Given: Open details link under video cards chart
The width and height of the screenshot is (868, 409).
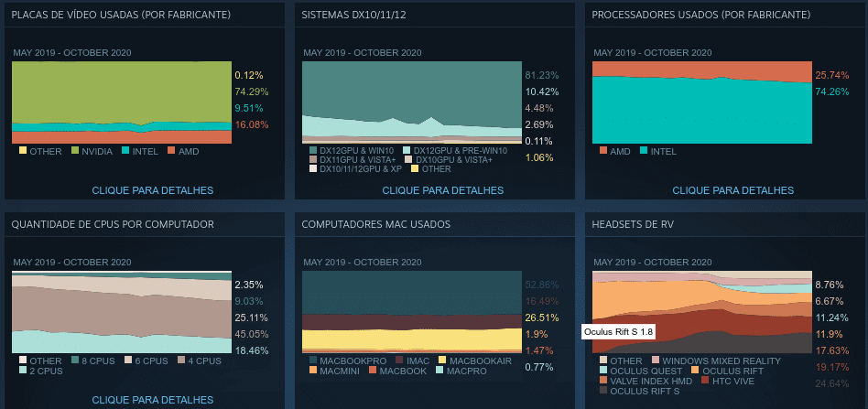Looking at the screenshot, I should [152, 190].
